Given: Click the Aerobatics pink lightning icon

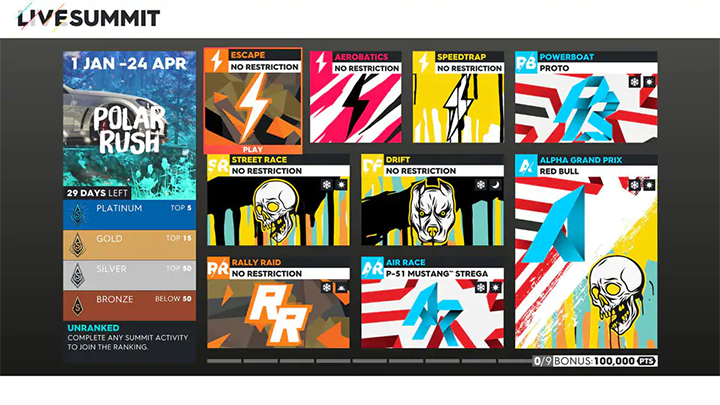Looking at the screenshot, I should [321, 62].
